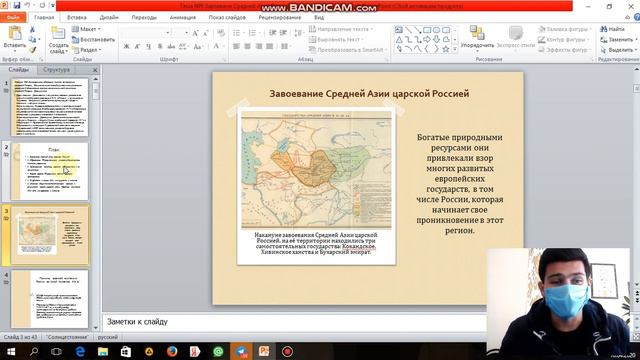Click the Decrease indent icon
The height and width of the screenshot is (360, 640).
point(272,33)
